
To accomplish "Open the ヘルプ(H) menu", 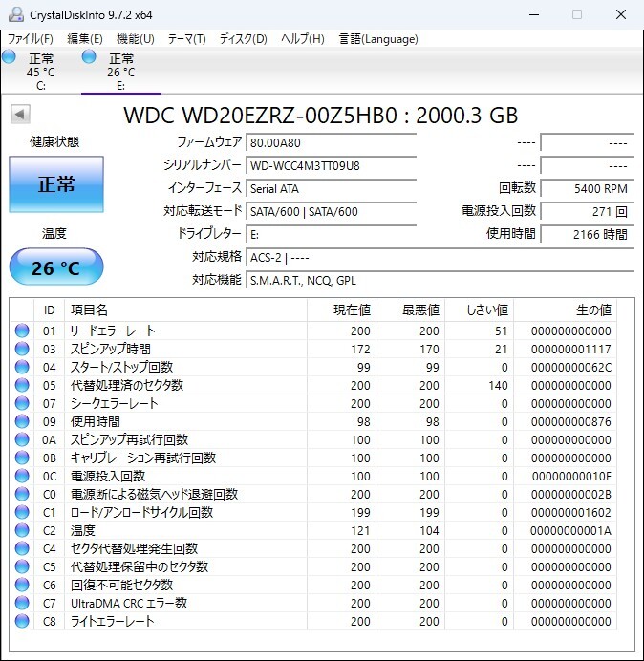I will coord(303,39).
